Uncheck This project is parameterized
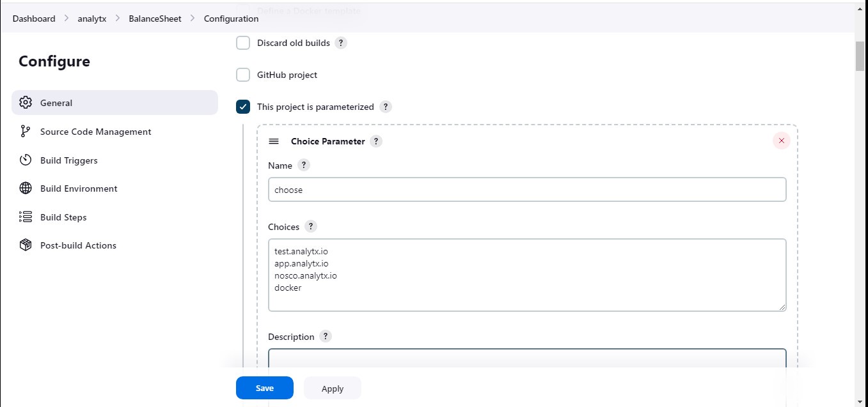Image resolution: width=868 pixels, height=407 pixels. (x=243, y=107)
